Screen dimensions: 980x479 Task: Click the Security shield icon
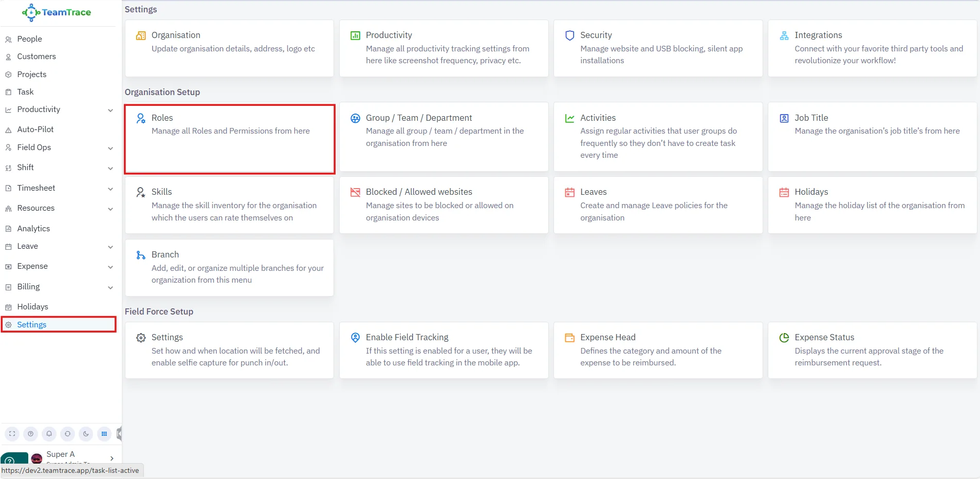tap(569, 35)
